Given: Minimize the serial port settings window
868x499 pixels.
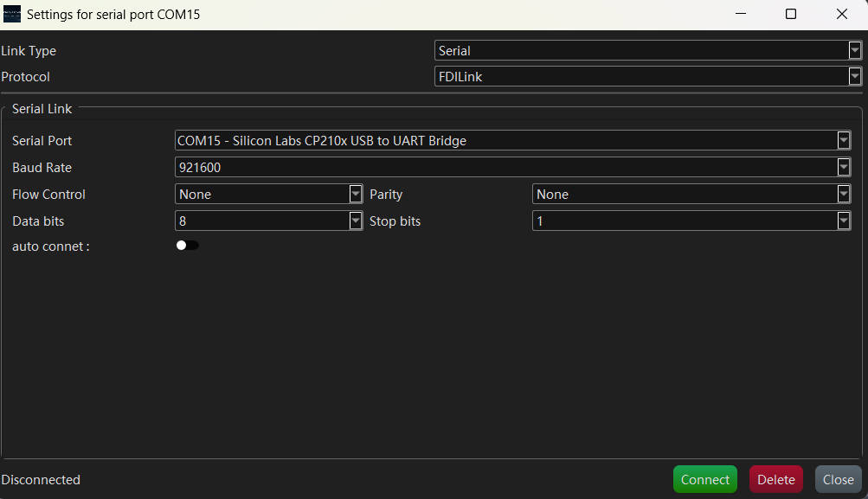Looking at the screenshot, I should coord(741,14).
